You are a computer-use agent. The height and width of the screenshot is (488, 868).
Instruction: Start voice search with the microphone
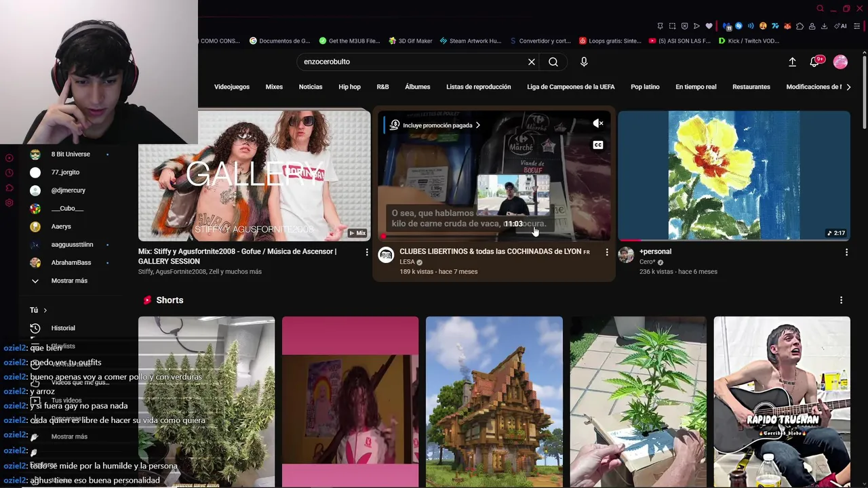584,62
